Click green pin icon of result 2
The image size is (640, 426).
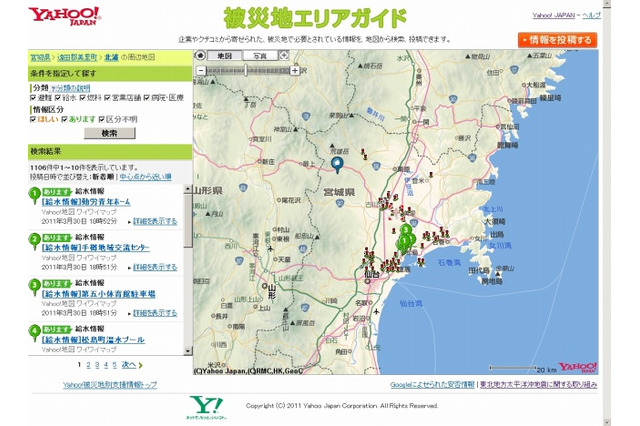pos(35,242)
